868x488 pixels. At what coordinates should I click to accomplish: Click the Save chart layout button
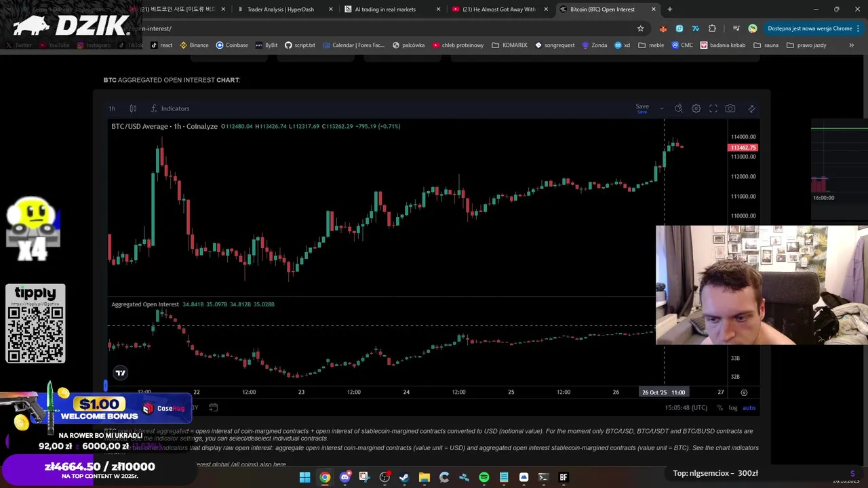click(642, 108)
